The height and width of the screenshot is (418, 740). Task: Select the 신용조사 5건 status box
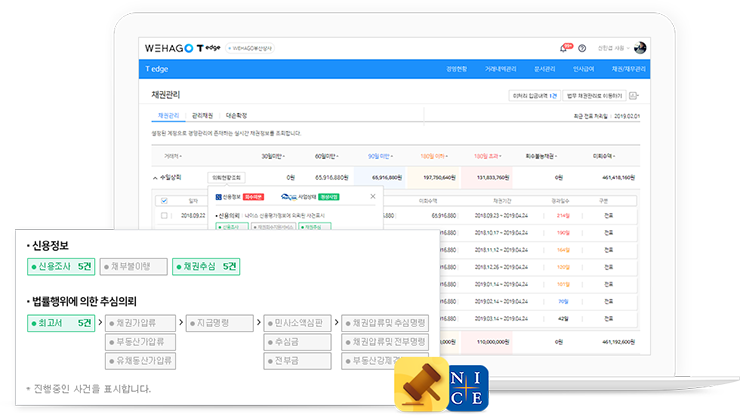[x=62, y=267]
